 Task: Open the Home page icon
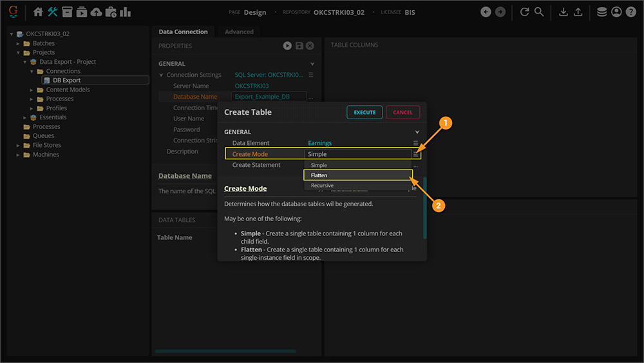(x=38, y=12)
